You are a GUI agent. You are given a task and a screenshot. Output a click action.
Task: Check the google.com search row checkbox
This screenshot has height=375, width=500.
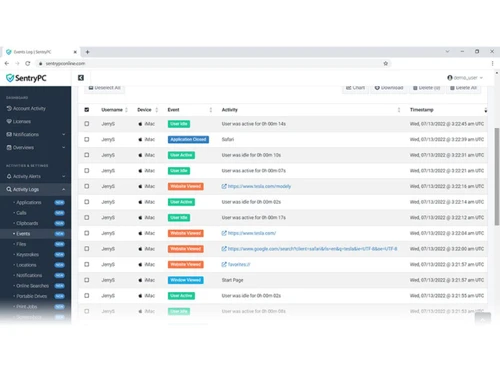point(87,249)
